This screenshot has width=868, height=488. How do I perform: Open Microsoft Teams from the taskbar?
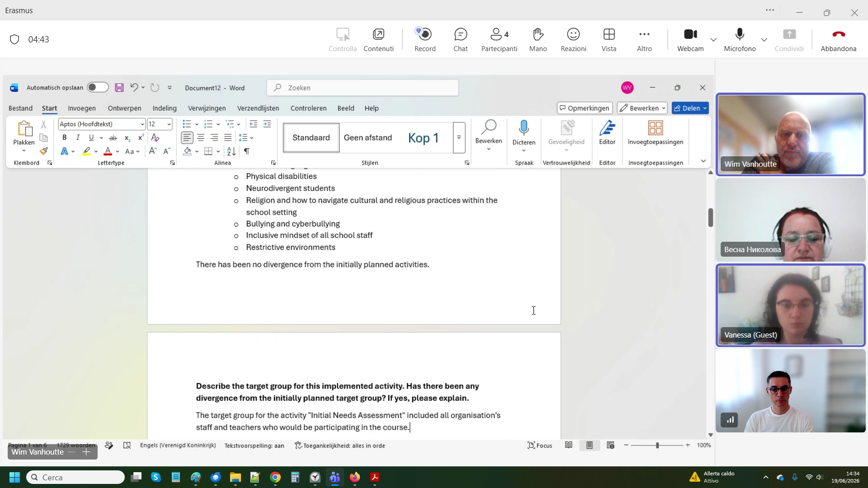pyautogui.click(x=335, y=477)
